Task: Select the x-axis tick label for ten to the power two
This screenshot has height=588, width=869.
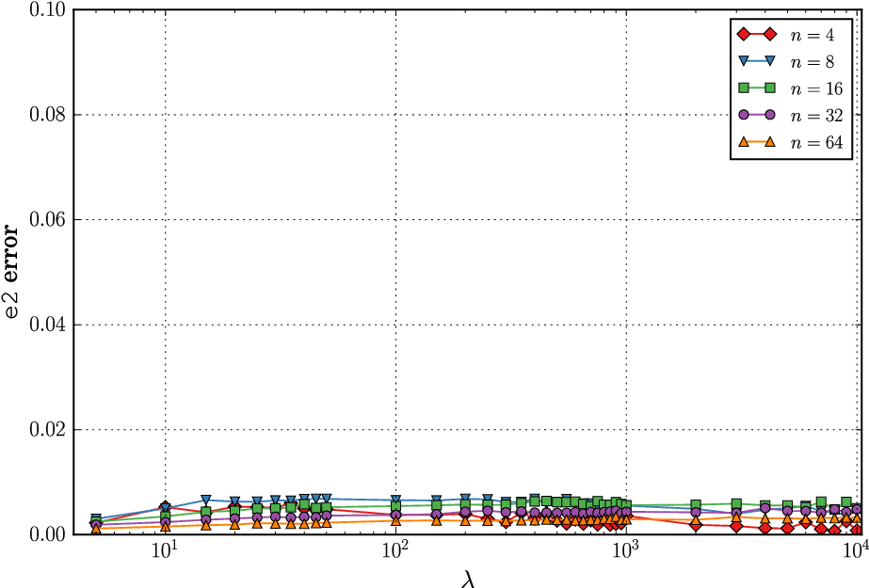Action: (395, 552)
